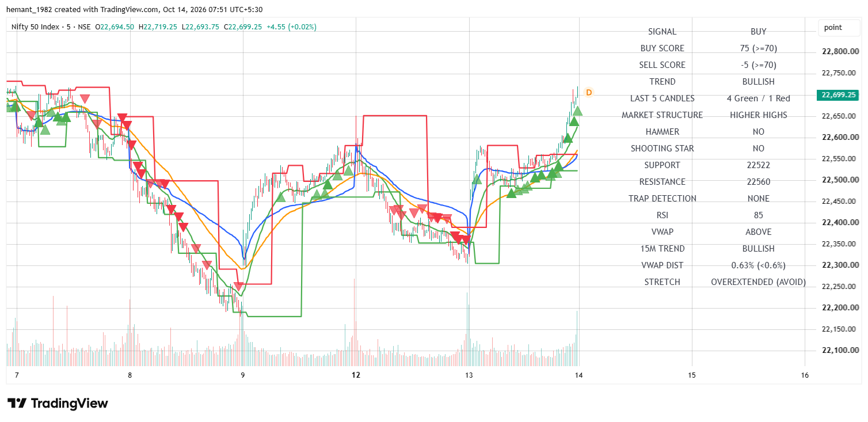Click the high value H22,719.25
Viewport: 868px width, 422px height.
point(158,26)
